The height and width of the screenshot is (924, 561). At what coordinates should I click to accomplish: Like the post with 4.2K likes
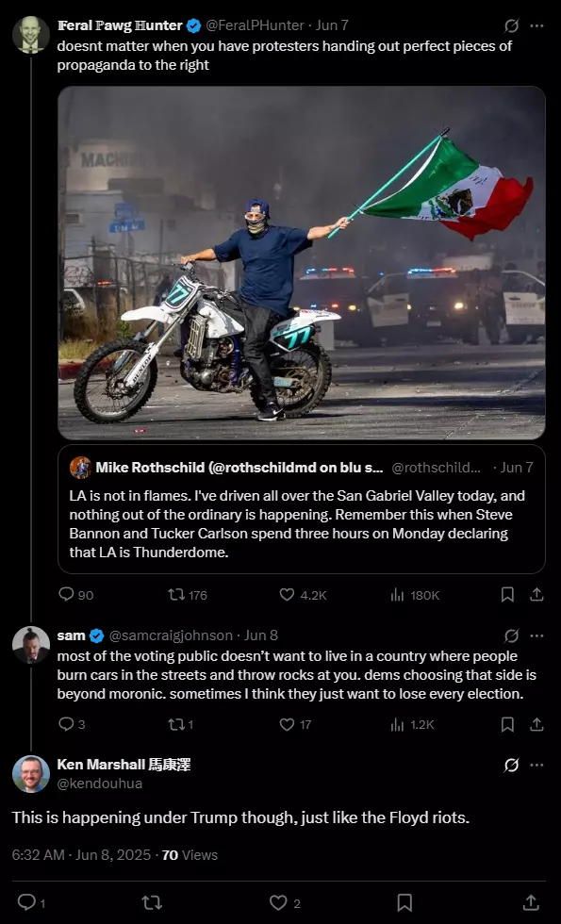pos(303,595)
